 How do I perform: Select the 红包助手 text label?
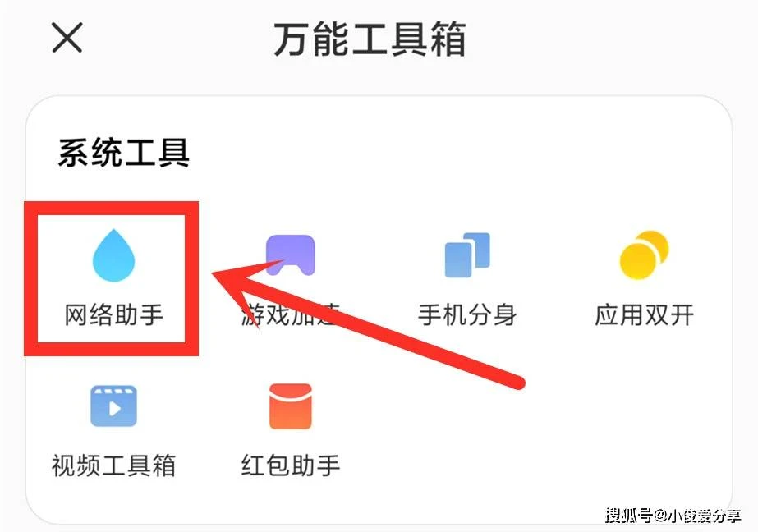point(291,465)
